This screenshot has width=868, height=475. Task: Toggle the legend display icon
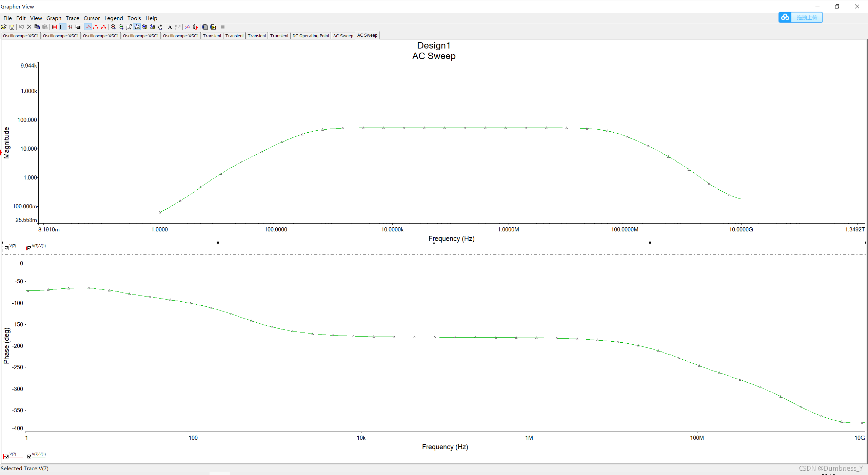pos(62,27)
